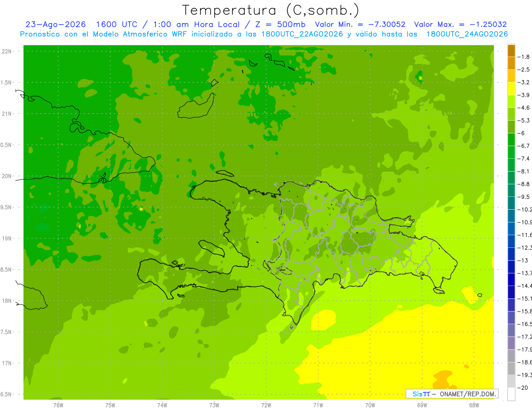The height and width of the screenshot is (411, 532).
Task: Click the "69W" longitude label
Action: point(422,405)
